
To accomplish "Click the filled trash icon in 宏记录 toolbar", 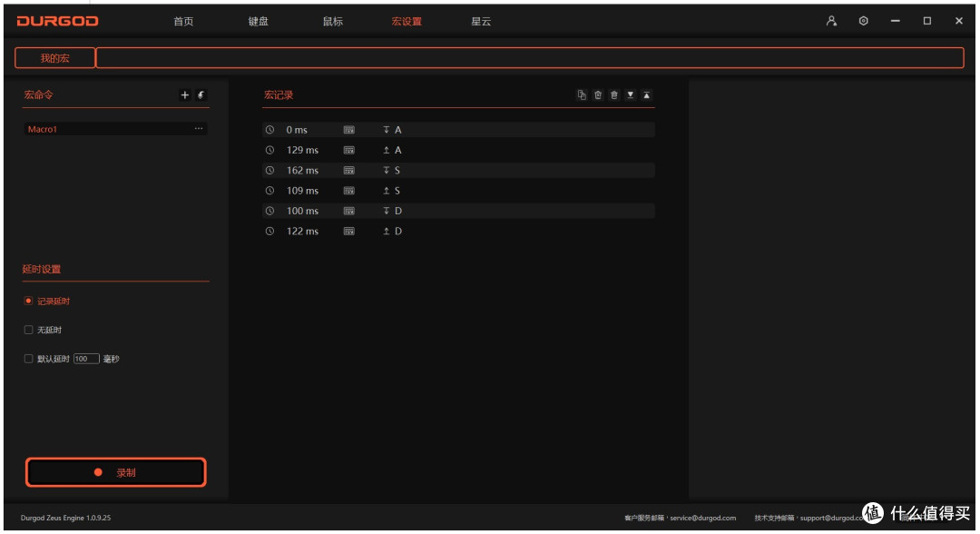I will click(x=614, y=95).
